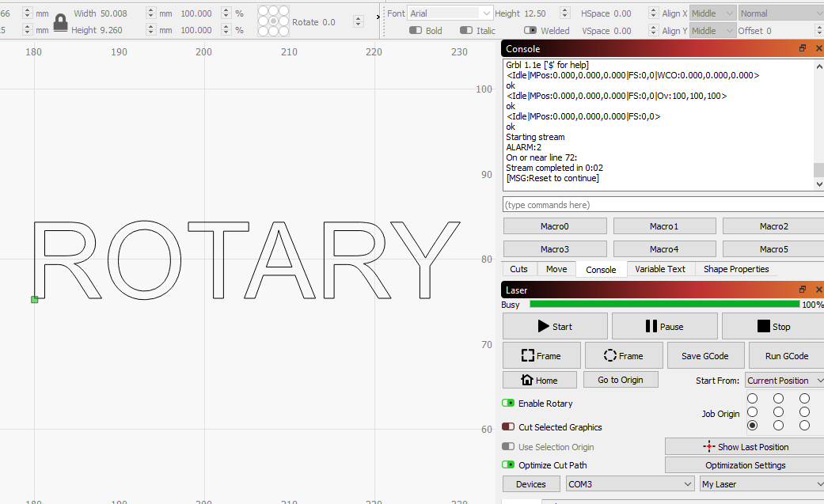Open the Start From dropdown

tap(784, 380)
